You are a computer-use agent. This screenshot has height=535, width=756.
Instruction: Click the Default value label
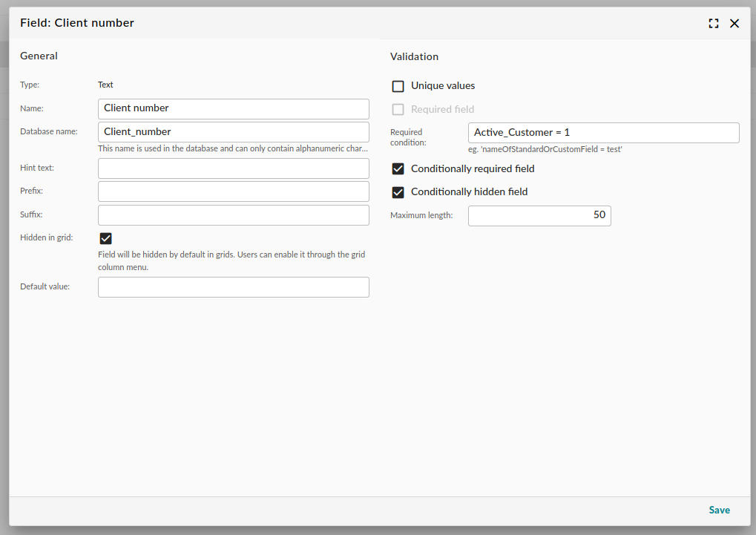[x=45, y=286]
